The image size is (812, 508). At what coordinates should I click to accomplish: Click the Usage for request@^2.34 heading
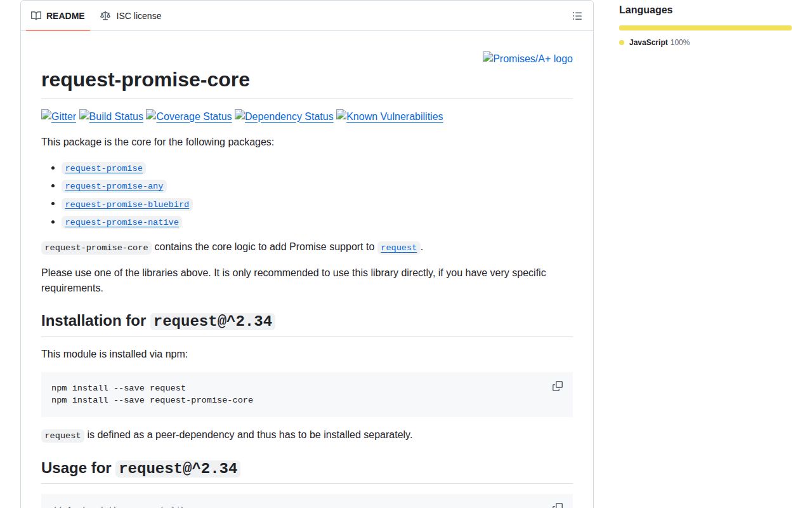click(141, 468)
